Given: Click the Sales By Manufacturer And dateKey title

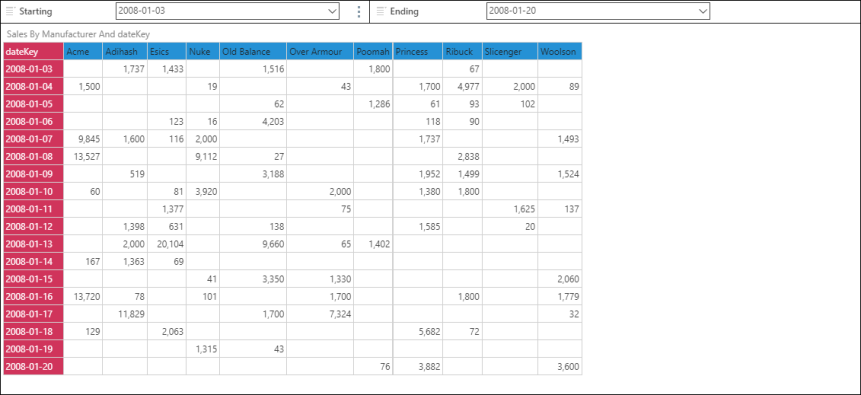Looking at the screenshot, I should (x=78, y=34).
